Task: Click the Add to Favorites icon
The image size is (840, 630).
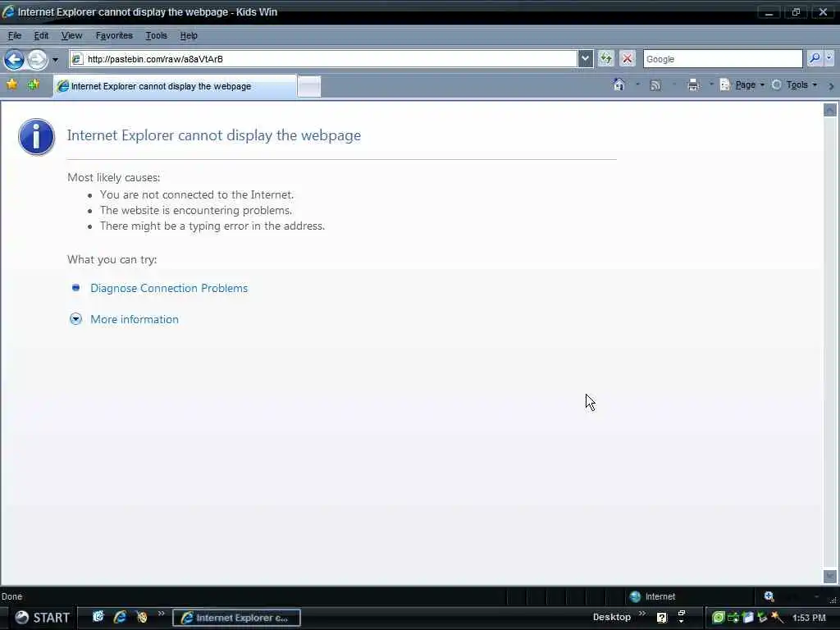Action: pos(33,84)
